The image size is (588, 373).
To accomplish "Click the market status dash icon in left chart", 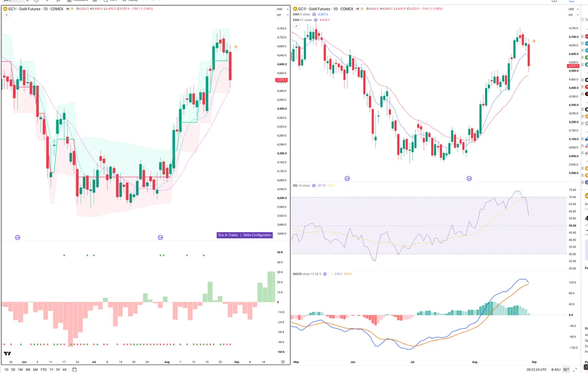I will 68,9.
